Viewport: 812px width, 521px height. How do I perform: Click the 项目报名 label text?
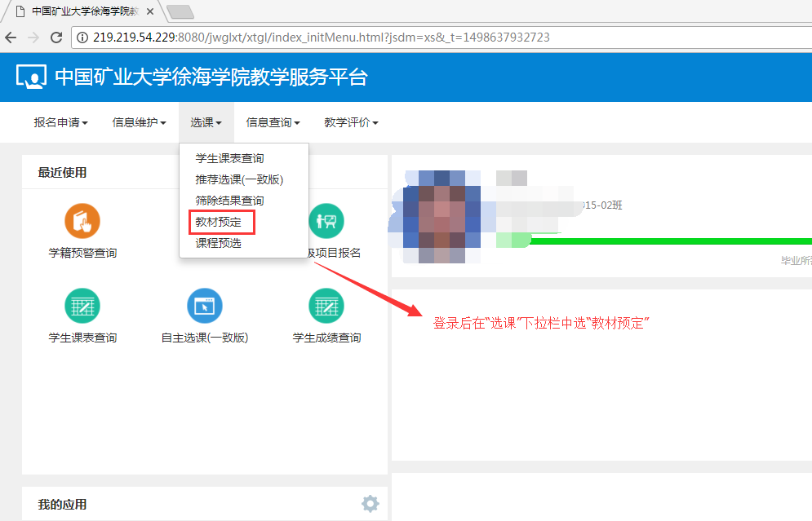(x=335, y=253)
